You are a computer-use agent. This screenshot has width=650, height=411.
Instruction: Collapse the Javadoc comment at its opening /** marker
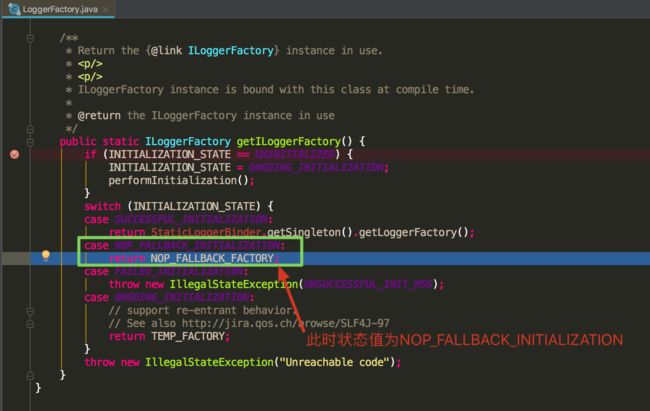pyautogui.click(x=30, y=39)
